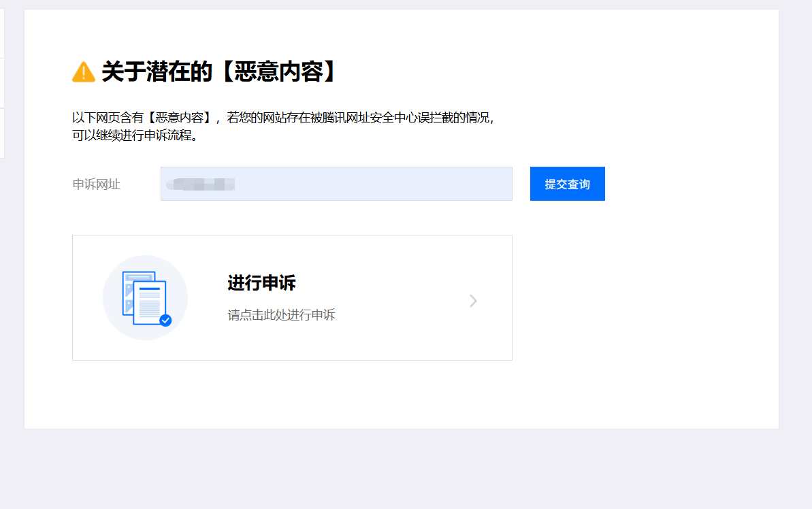This screenshot has height=509, width=812.
Task: Click the middle panel on the left edge
Action: (x=2, y=78)
